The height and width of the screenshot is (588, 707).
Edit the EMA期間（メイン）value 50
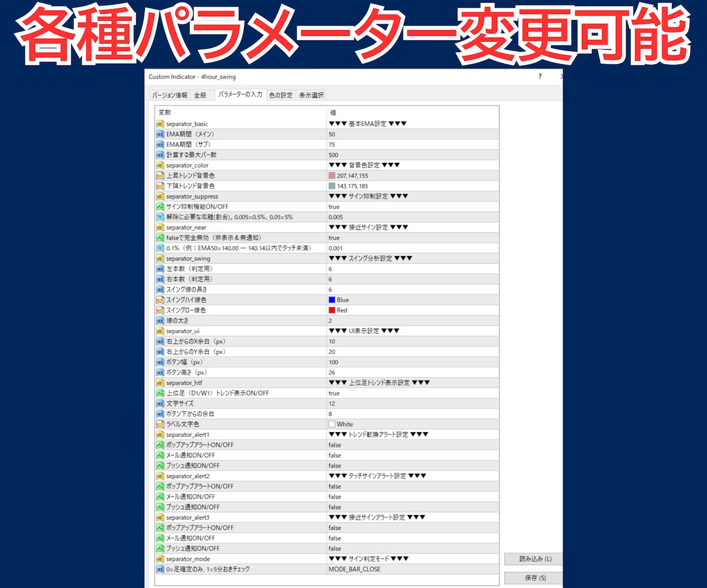(413, 134)
